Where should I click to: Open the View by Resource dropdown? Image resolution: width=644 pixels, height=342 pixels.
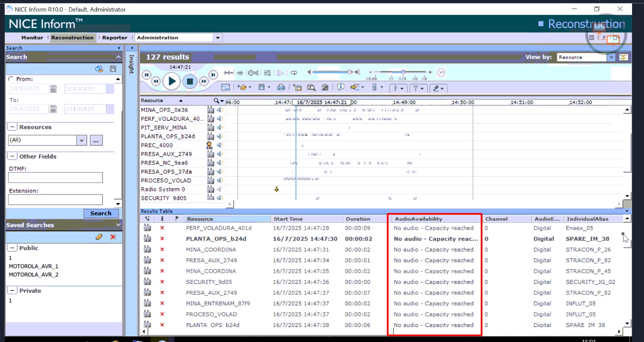[612, 57]
